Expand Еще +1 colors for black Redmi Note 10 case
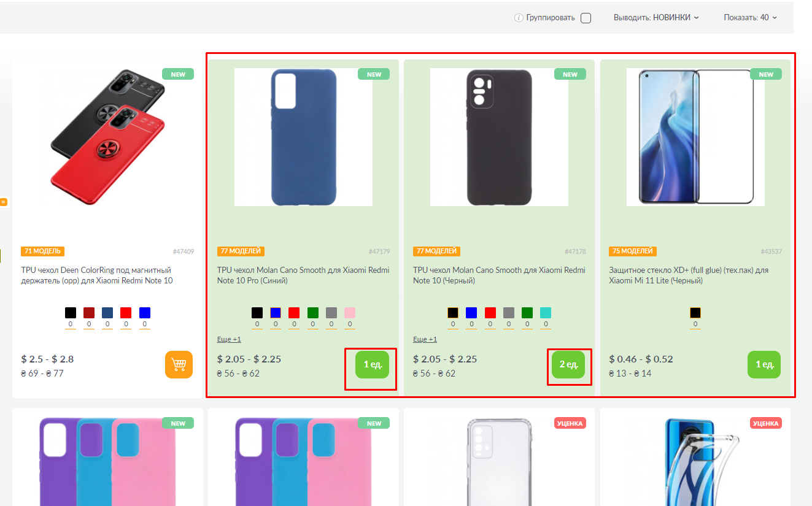The height and width of the screenshot is (506, 812). [425, 339]
